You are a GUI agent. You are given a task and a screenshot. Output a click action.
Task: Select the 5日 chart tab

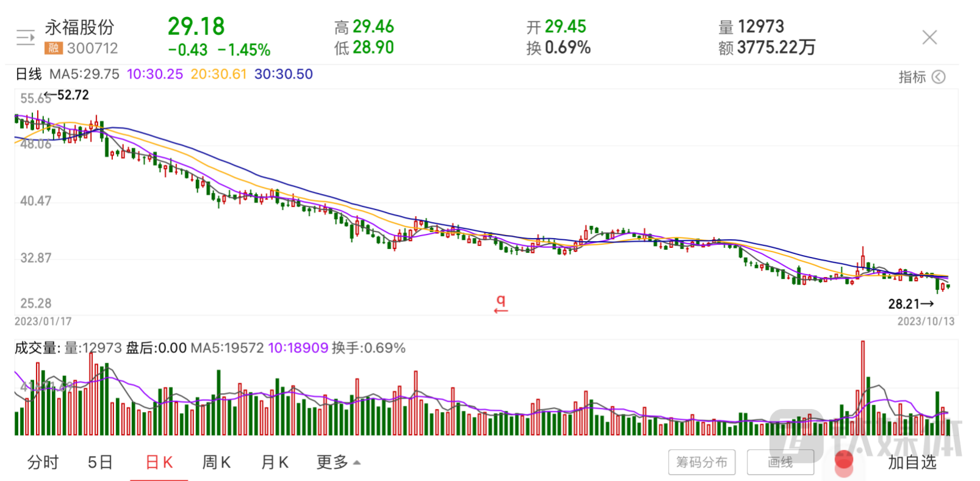[x=100, y=462]
